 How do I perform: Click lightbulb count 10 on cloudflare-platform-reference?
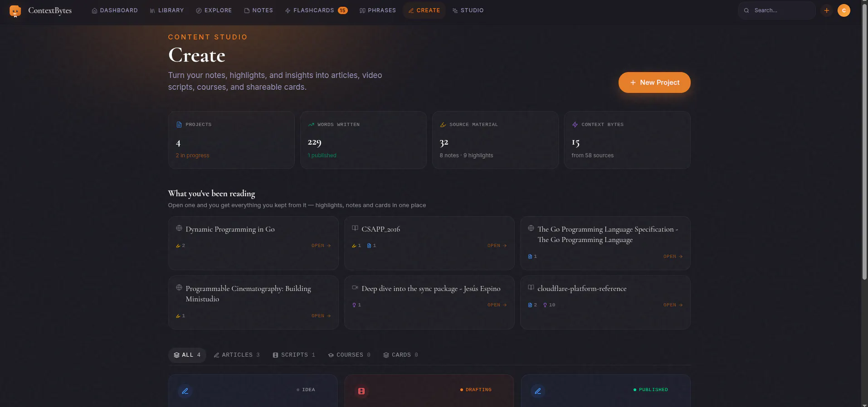[549, 305]
